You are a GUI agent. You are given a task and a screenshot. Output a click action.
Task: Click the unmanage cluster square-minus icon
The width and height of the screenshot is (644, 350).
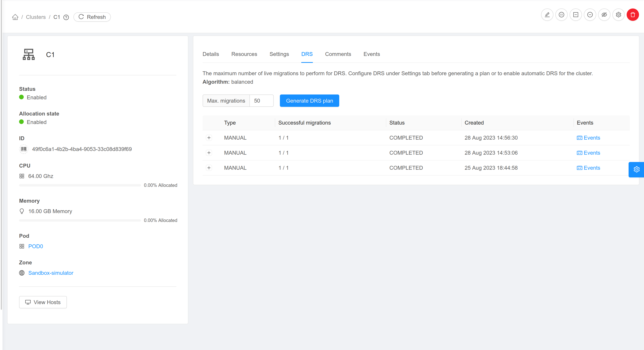pyautogui.click(x=576, y=15)
